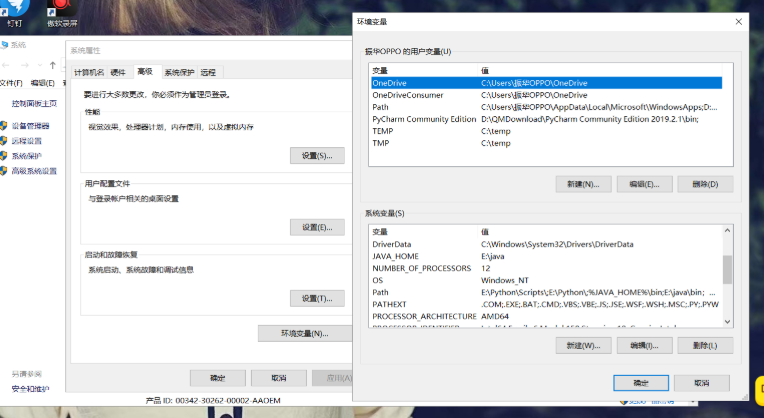Select the DriverData system variable row

point(546,244)
